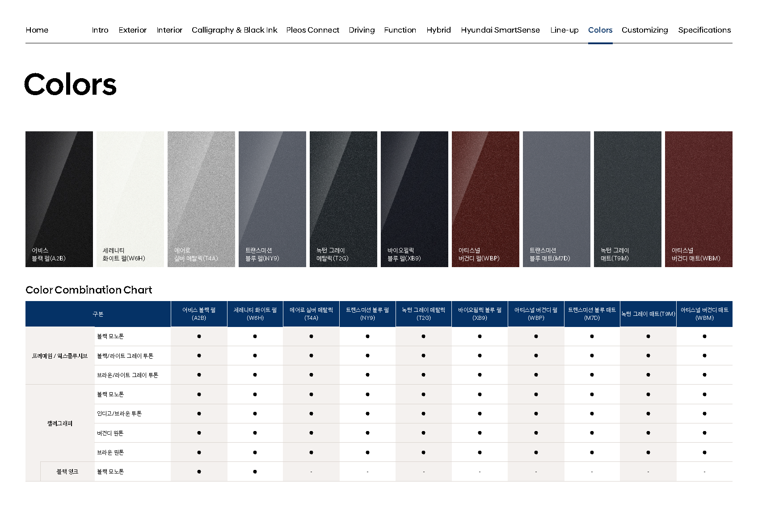The width and height of the screenshot is (758, 532).
Task: Select Nocturne Gray Matte (T9M) swatch
Action: (627, 199)
